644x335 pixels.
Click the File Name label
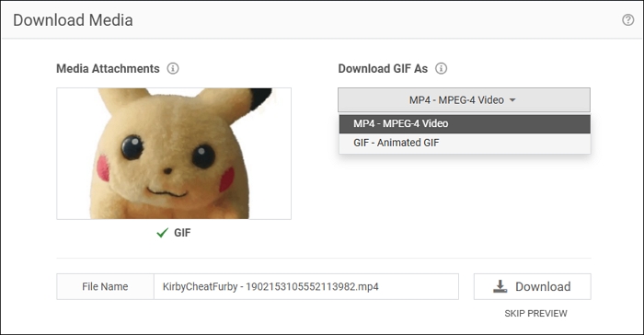pyautogui.click(x=105, y=286)
